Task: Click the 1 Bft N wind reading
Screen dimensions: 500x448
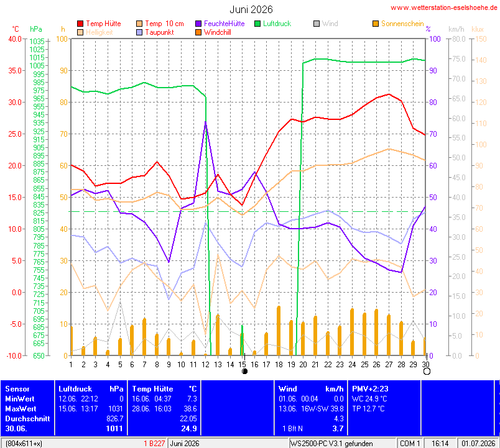Action: tap(292, 429)
